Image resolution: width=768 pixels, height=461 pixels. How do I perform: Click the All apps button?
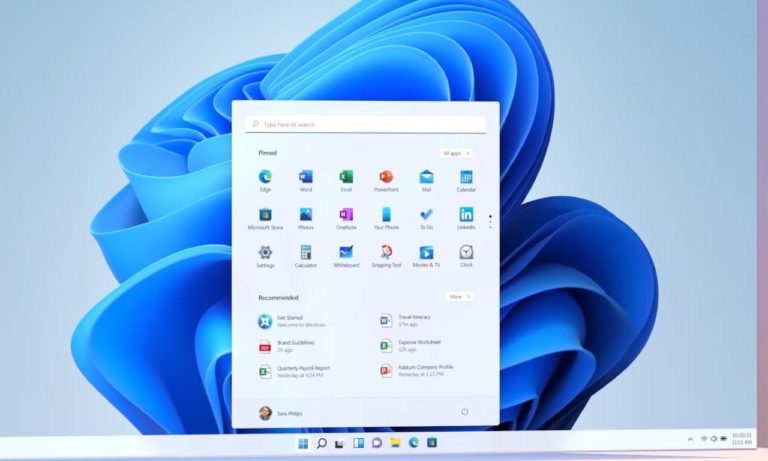click(x=456, y=153)
